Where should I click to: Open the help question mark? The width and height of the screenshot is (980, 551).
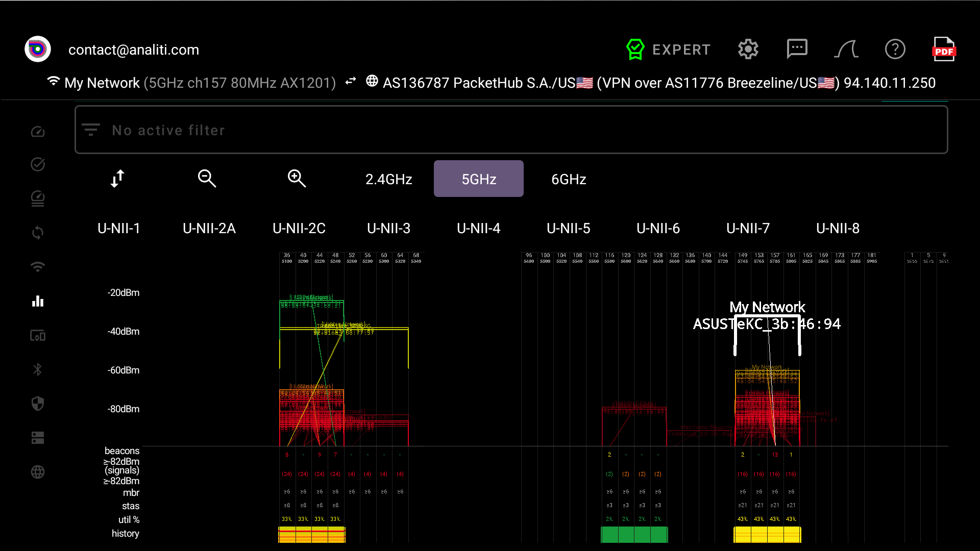(895, 49)
